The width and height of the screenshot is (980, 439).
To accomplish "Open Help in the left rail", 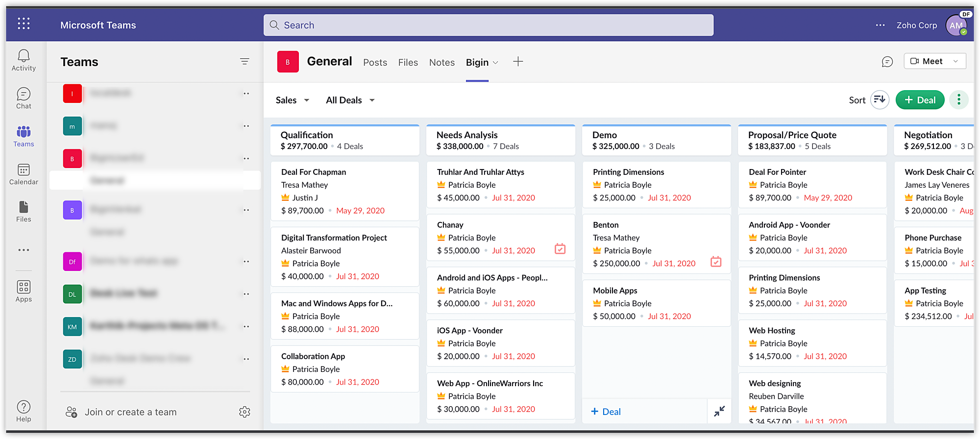I will click(24, 412).
